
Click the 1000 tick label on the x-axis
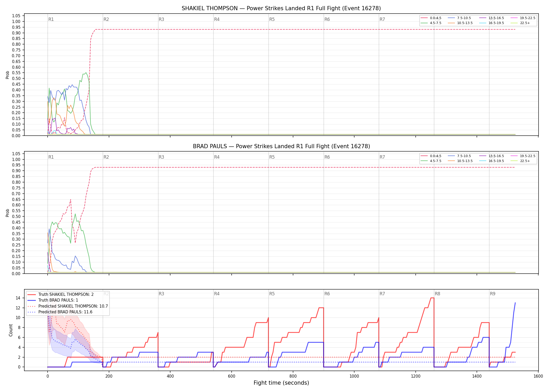[354, 376]
